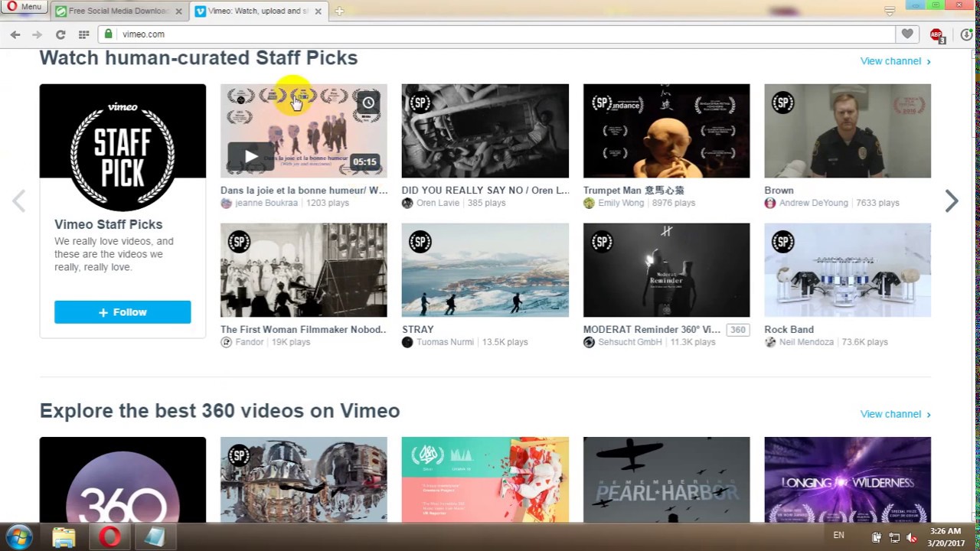Open STRAY title link

(x=418, y=330)
